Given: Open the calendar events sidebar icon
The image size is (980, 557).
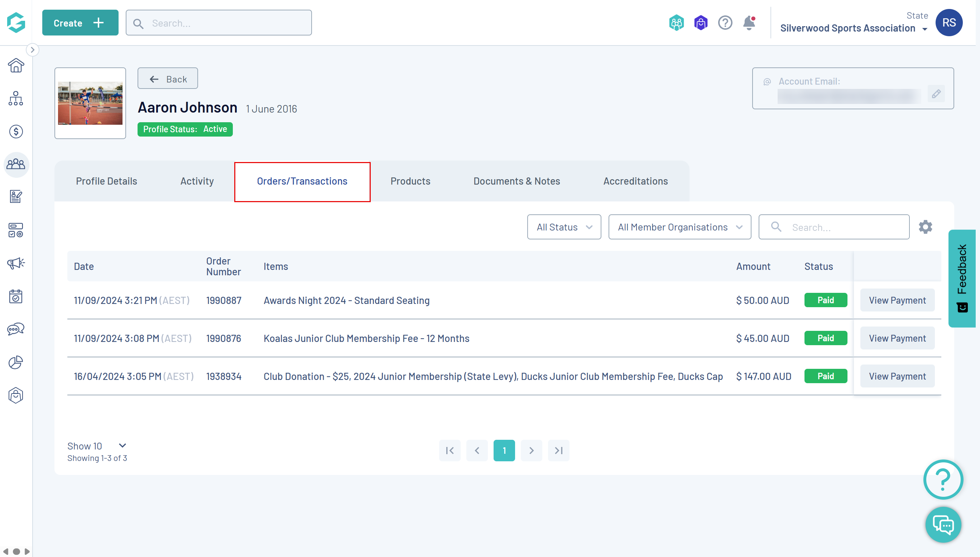Looking at the screenshot, I should pyautogui.click(x=16, y=296).
